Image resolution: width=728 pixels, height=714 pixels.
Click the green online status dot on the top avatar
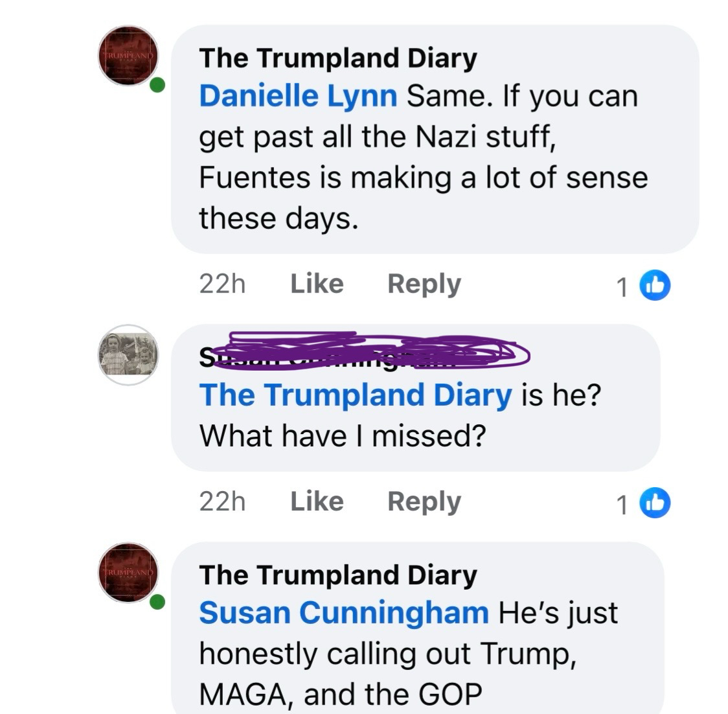pyautogui.click(x=157, y=85)
